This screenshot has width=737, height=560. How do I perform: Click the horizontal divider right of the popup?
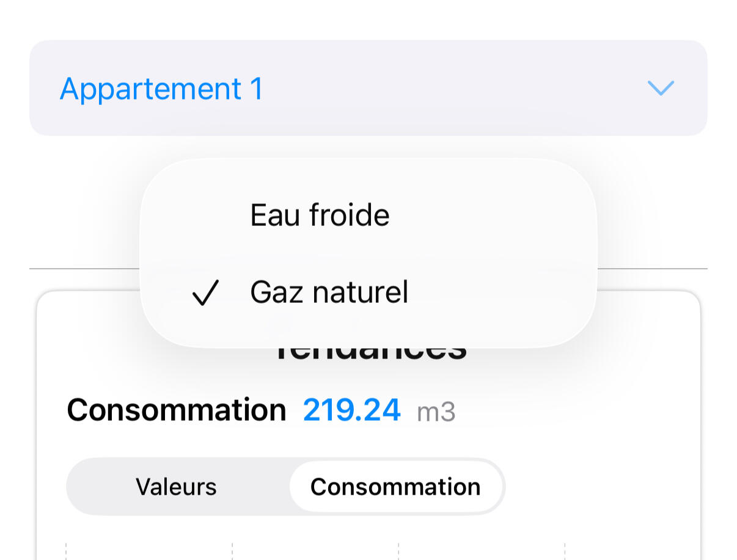651,268
